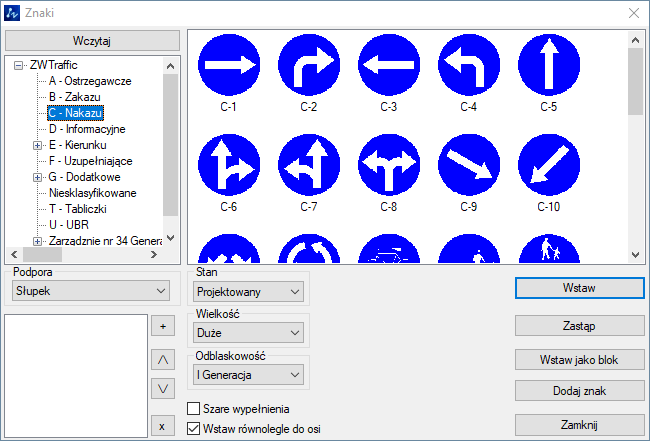Select the C-1 right arrow sign

227,63
